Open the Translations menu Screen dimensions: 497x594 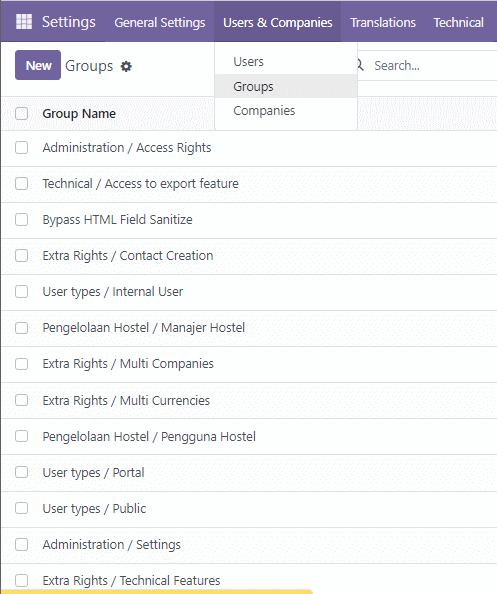[383, 22]
